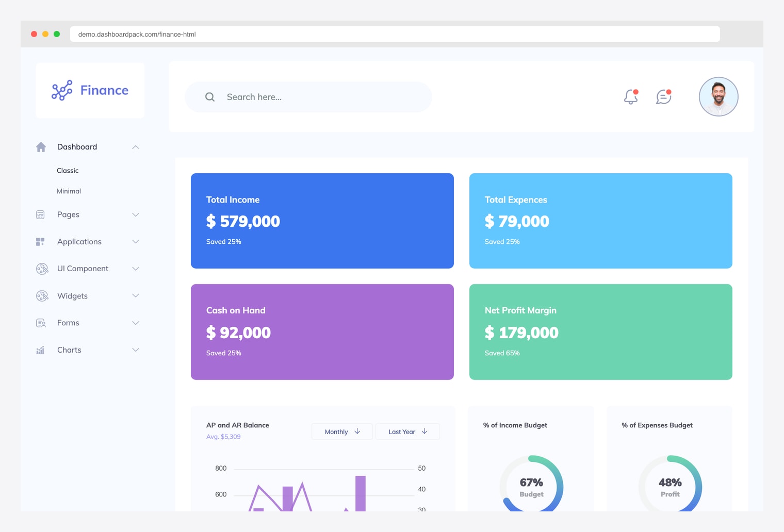This screenshot has height=532, width=784.
Task: Click the search magnifier icon
Action: [x=210, y=97]
